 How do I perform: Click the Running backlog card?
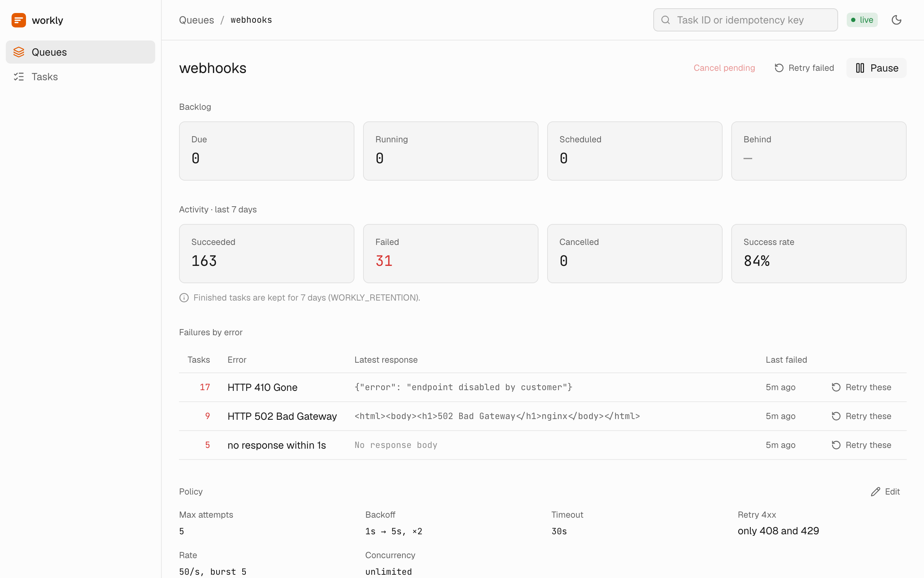coord(450,151)
